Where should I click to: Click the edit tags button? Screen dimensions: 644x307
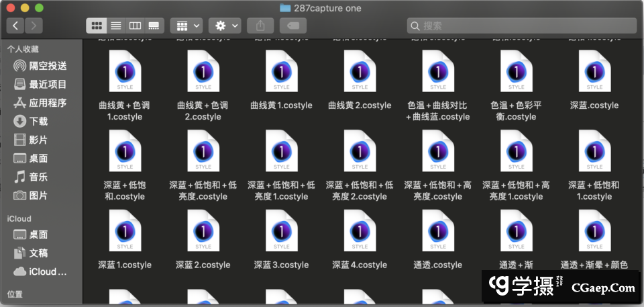pos(293,26)
